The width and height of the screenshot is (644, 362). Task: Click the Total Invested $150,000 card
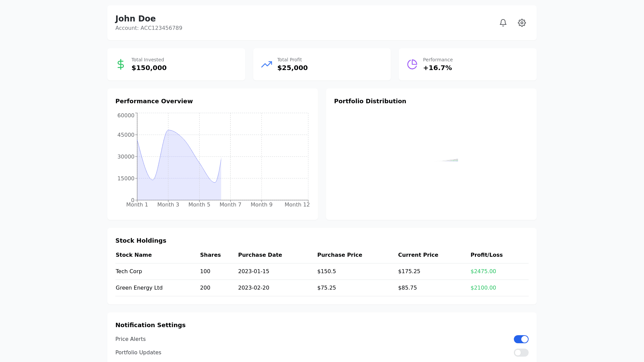176,64
